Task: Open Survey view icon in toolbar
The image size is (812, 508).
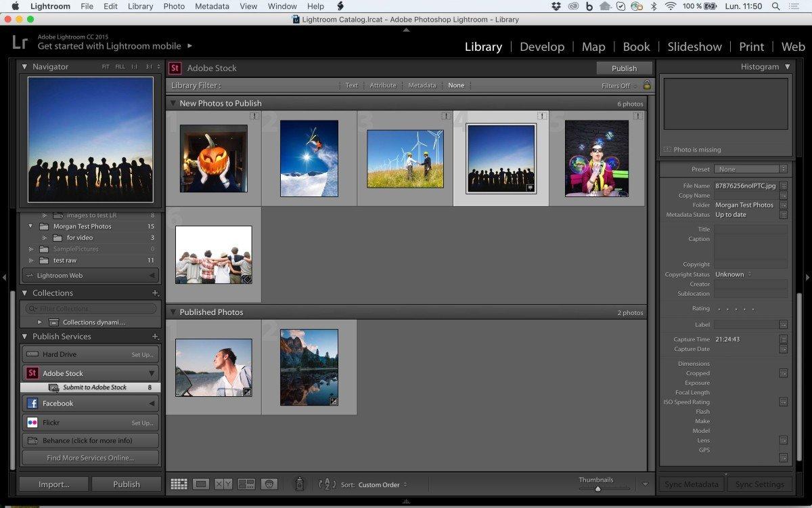Action: tap(246, 484)
